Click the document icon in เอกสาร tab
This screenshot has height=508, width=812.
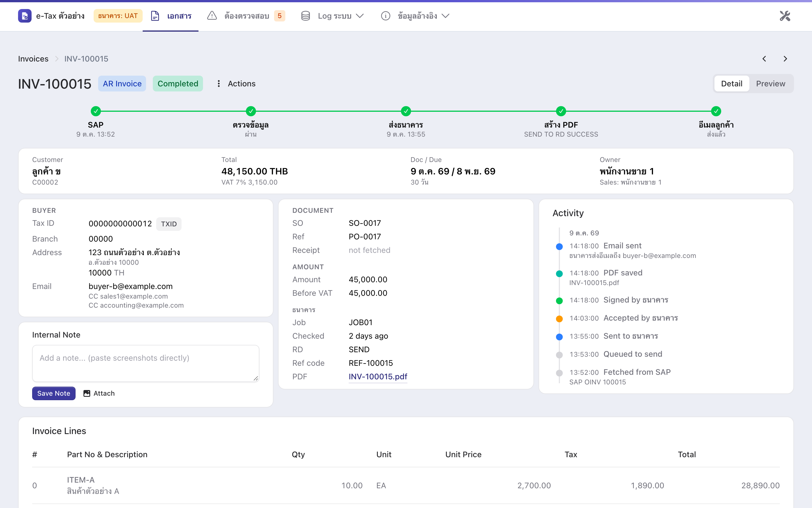pos(155,16)
